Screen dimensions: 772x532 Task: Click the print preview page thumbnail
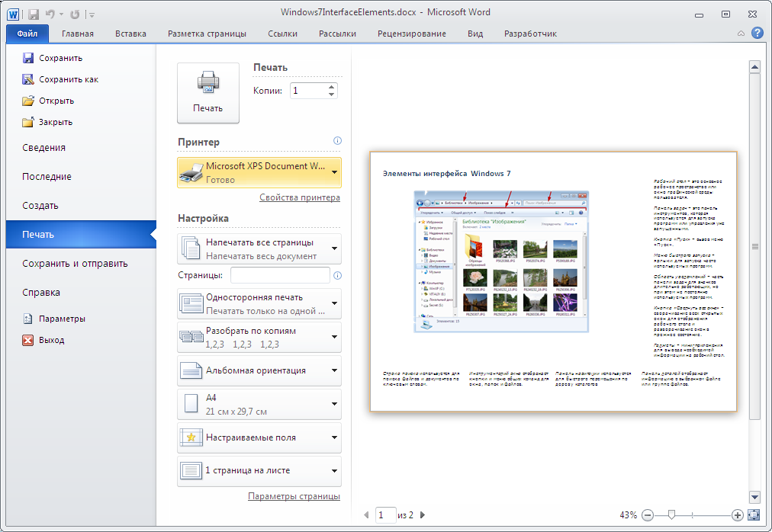(x=553, y=281)
